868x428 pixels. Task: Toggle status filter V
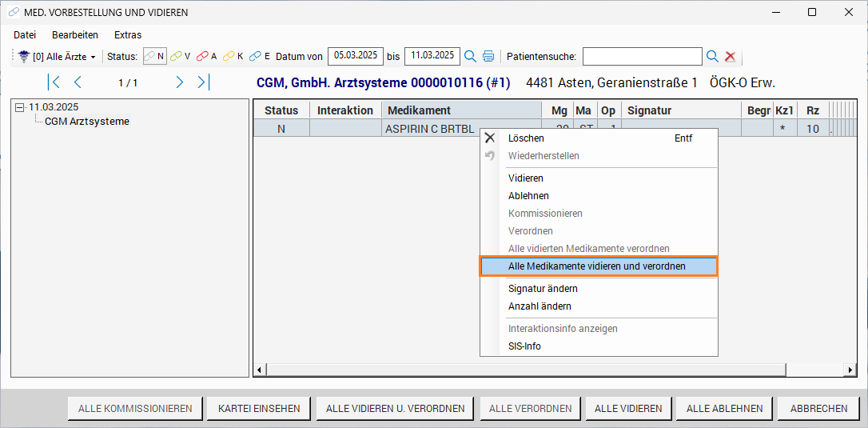tap(181, 56)
